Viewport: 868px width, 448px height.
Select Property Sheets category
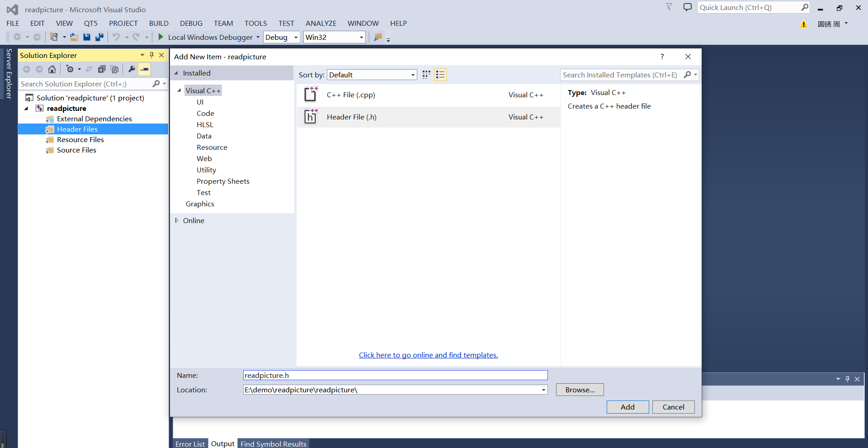click(x=223, y=181)
